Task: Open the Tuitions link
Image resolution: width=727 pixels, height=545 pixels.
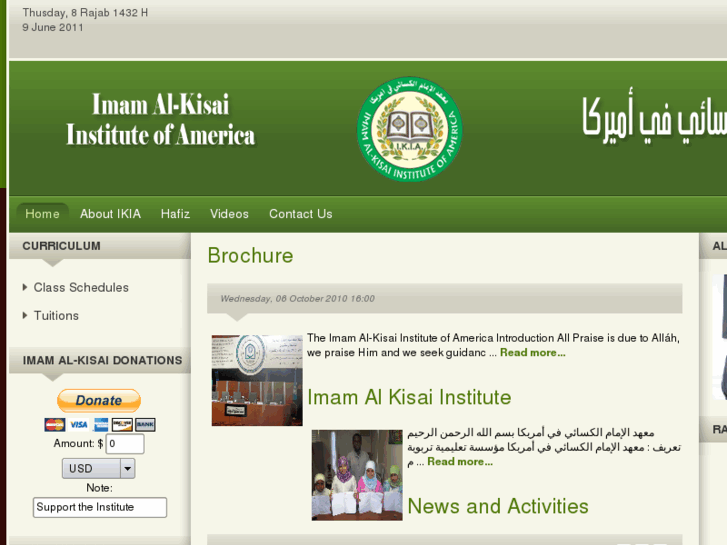Action: (x=56, y=315)
